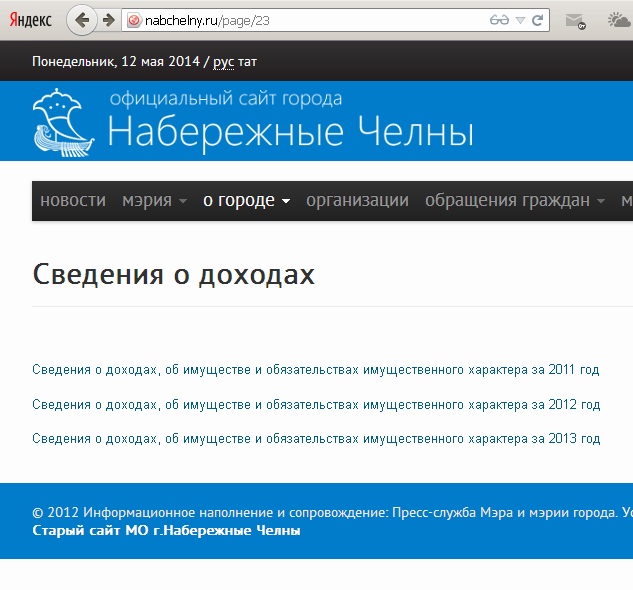This screenshot has height=590, width=633.
Task: Open the «новости» menu item
Action: coord(72,201)
